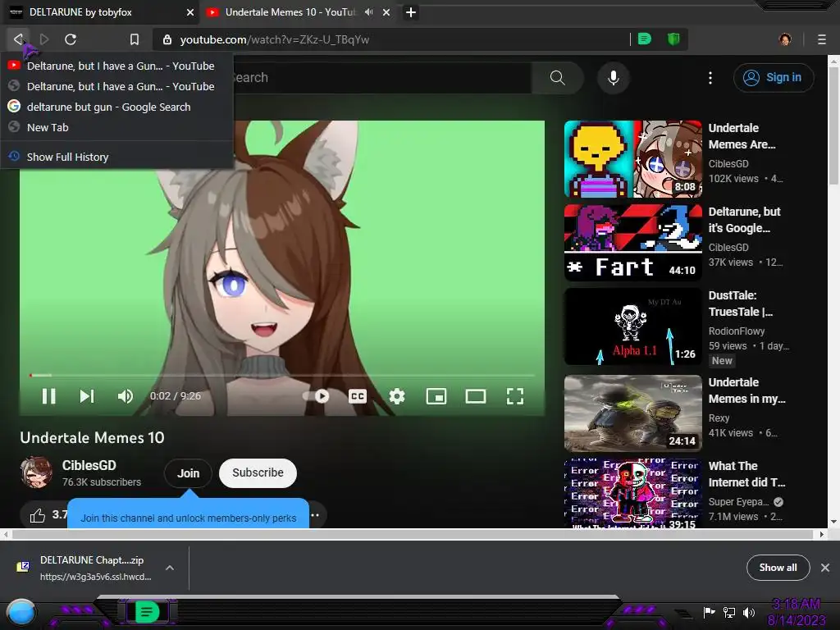Click the Sign in button
Screen dimensions: 840x630
pos(774,78)
